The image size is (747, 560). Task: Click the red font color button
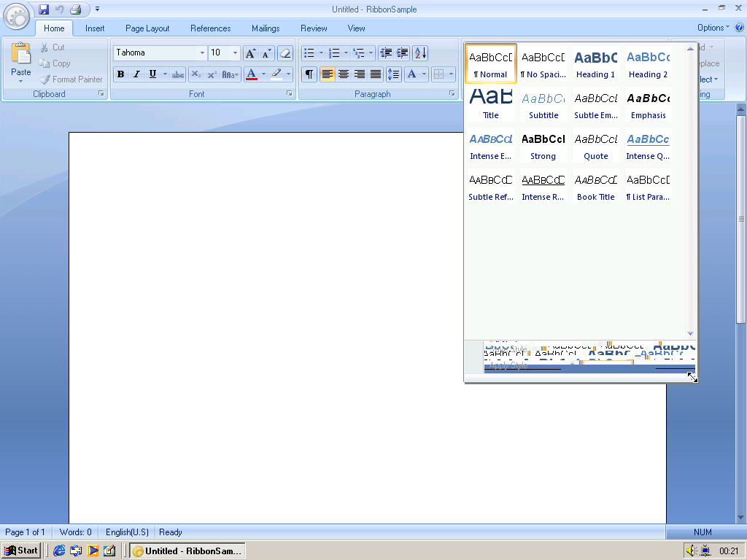pyautogui.click(x=252, y=74)
